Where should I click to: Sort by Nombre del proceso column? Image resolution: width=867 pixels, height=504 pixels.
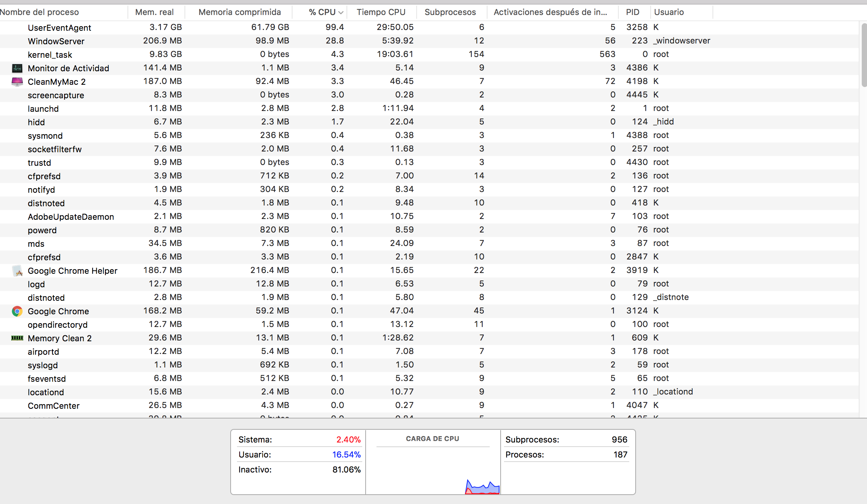(x=64, y=12)
